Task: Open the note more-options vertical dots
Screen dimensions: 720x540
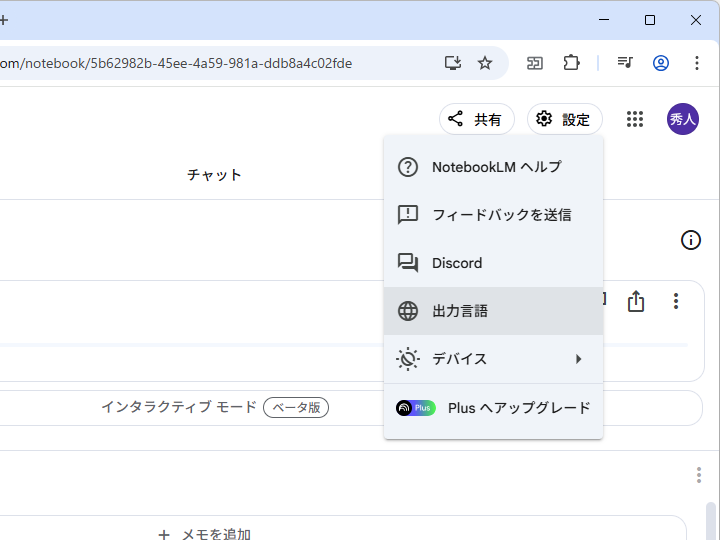Action: click(x=698, y=475)
